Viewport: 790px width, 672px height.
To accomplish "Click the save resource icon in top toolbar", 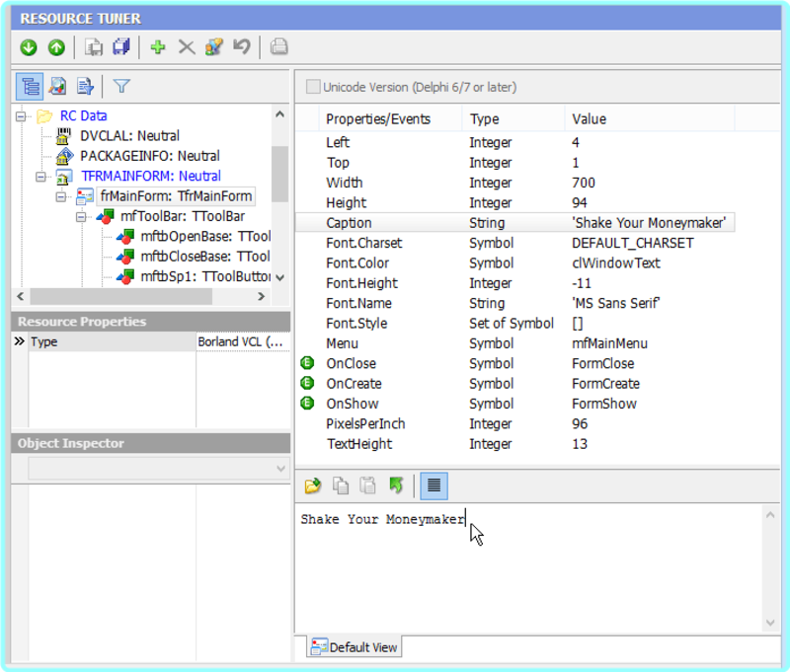I will (94, 47).
